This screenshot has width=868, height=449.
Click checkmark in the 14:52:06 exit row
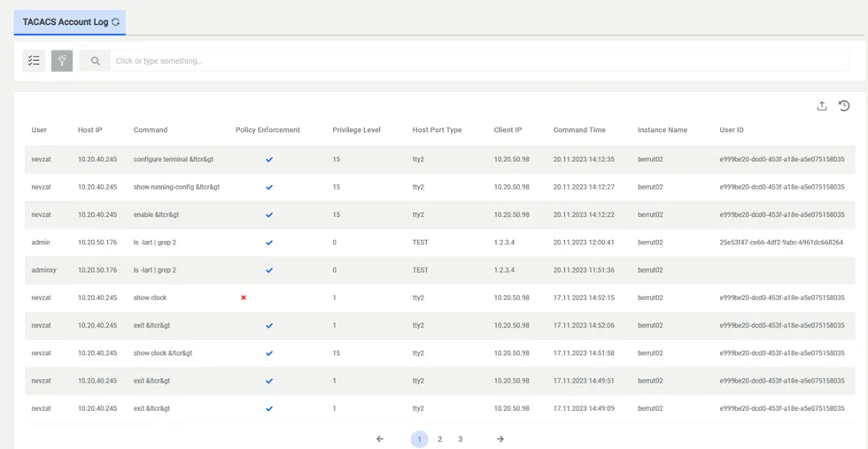pos(269,326)
